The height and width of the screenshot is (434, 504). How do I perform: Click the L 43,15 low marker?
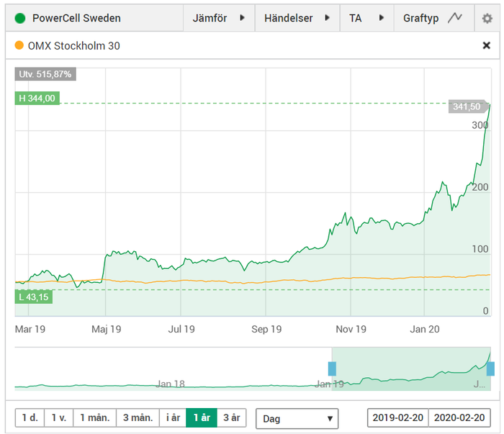[x=34, y=297]
